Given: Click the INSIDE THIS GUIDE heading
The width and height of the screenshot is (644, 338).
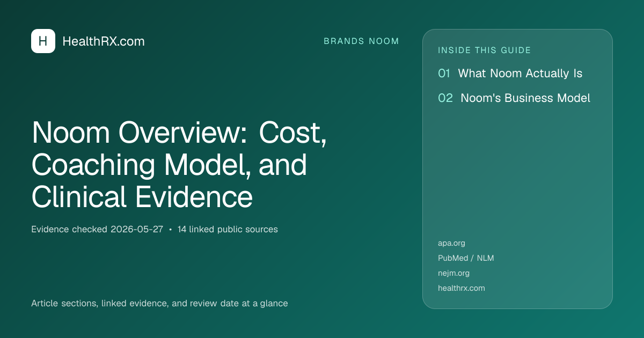Looking at the screenshot, I should (485, 50).
